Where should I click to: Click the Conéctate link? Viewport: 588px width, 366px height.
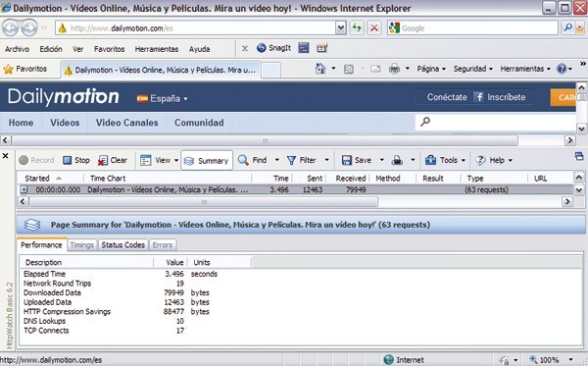(x=447, y=97)
